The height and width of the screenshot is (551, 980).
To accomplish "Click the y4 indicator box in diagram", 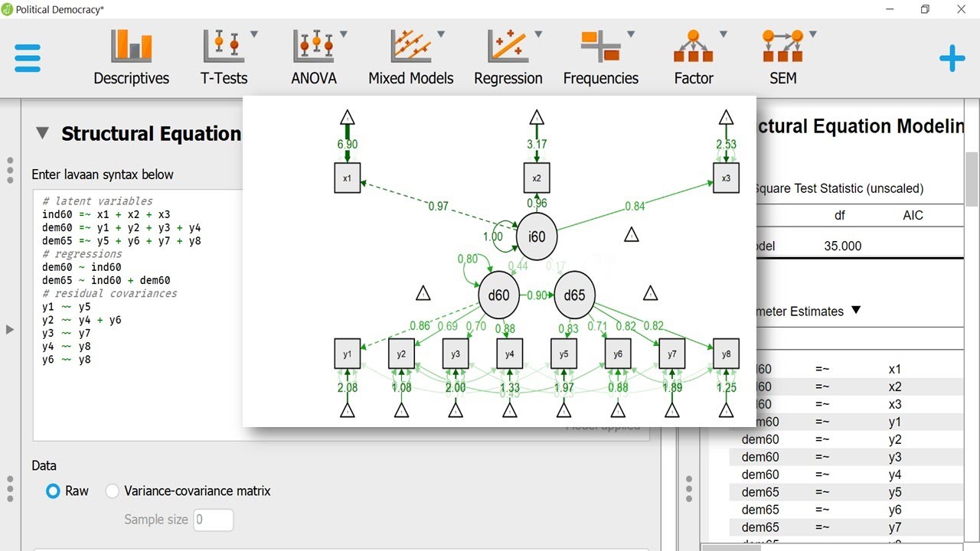I will (510, 354).
